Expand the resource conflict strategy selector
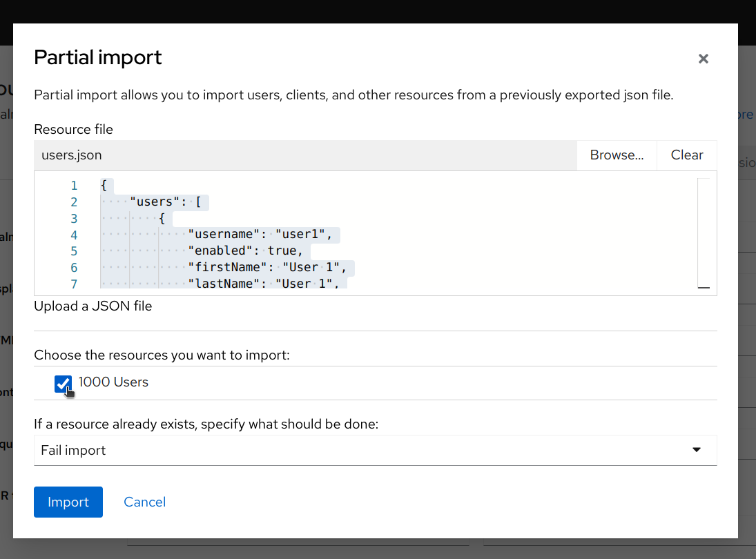Screen dimensions: 756x559 (376, 450)
